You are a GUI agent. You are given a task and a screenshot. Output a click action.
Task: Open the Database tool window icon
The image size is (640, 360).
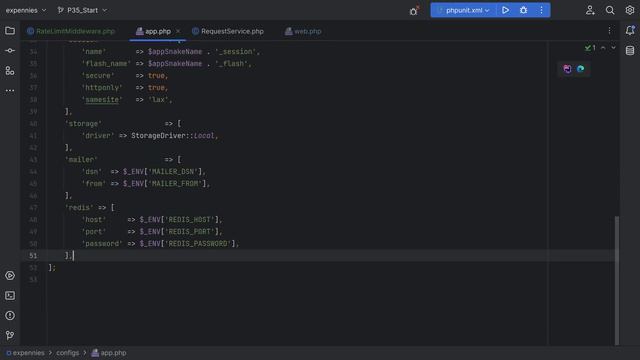(630, 50)
